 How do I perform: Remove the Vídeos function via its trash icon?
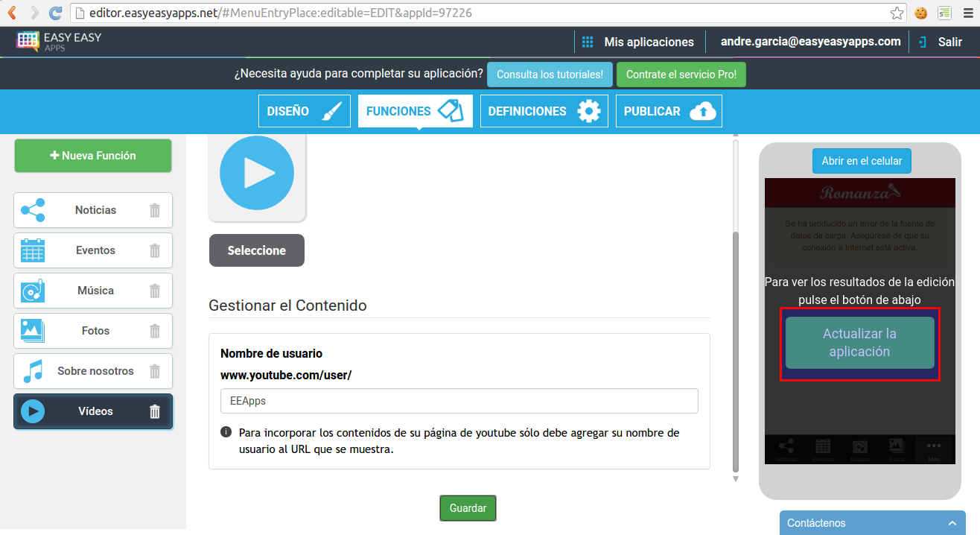click(156, 411)
